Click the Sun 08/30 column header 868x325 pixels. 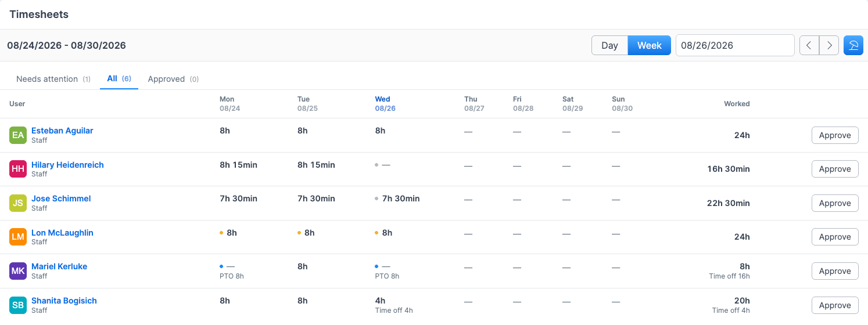coord(622,104)
